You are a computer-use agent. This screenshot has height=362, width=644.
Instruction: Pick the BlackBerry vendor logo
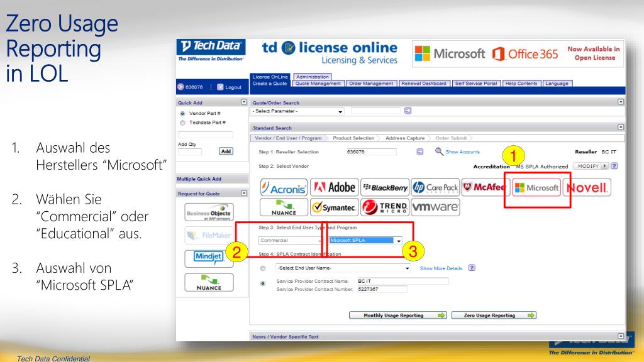click(x=385, y=187)
